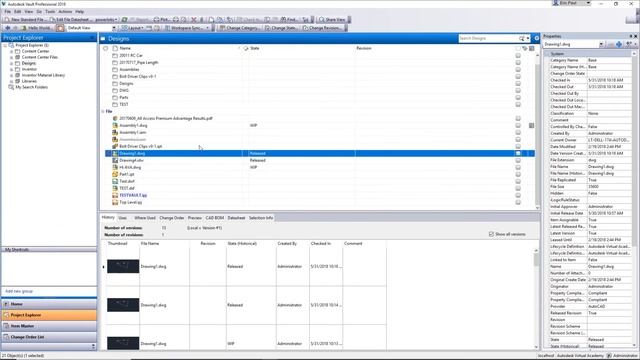Click the Search Designs input field
The image size is (640, 360).
click(x=488, y=38)
